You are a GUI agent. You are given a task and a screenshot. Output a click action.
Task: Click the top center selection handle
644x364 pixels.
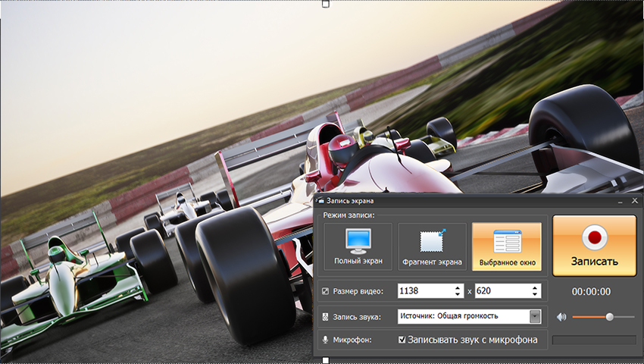click(326, 4)
